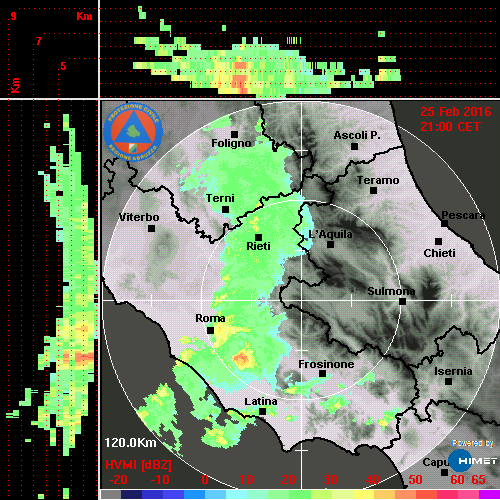This screenshot has width=500, height=500.
Task: Select the Sulmona city marker
Action: [x=403, y=301]
